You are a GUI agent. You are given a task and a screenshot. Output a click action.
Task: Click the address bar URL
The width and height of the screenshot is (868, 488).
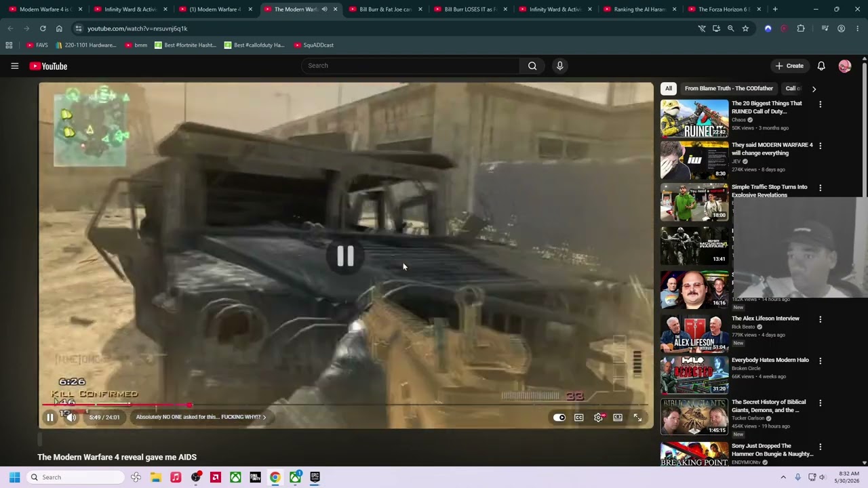point(137,28)
